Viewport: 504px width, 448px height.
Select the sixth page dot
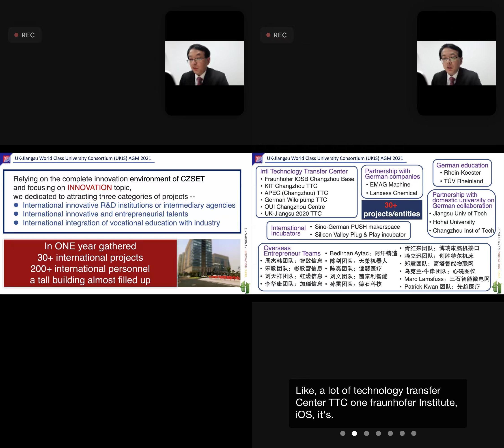coord(402,433)
